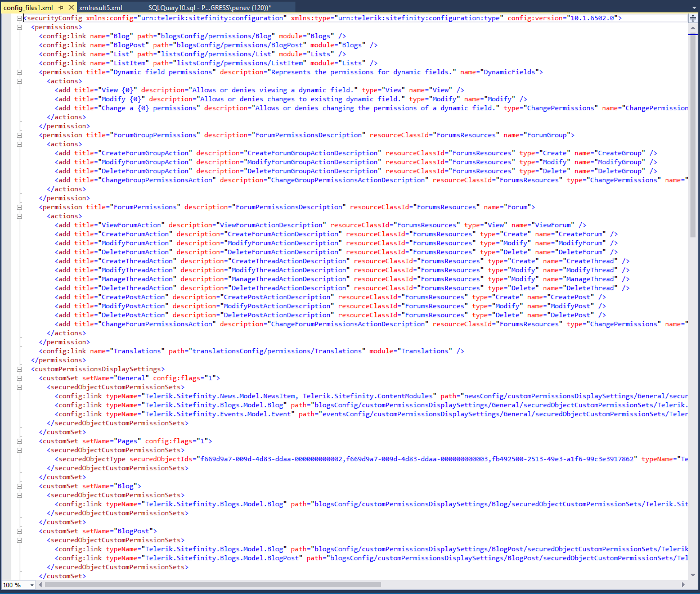
Task: Collapse actions under Dynamic field permissions
Action: click(19, 81)
